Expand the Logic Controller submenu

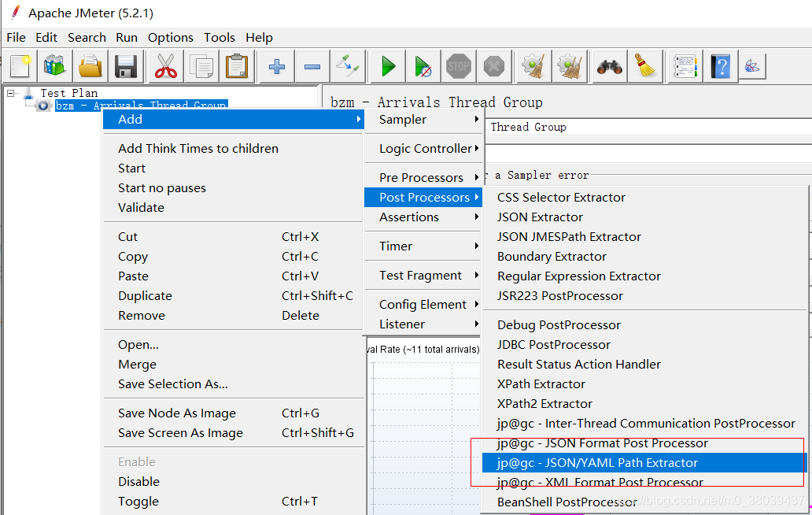pos(423,149)
